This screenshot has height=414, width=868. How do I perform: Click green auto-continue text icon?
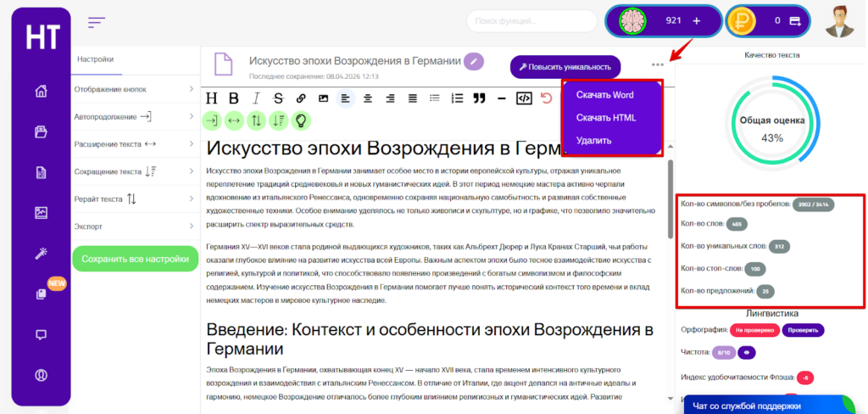(213, 120)
